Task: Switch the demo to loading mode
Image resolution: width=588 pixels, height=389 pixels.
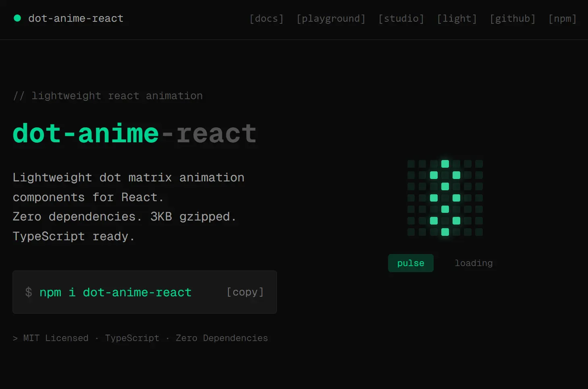Action: pos(474,263)
